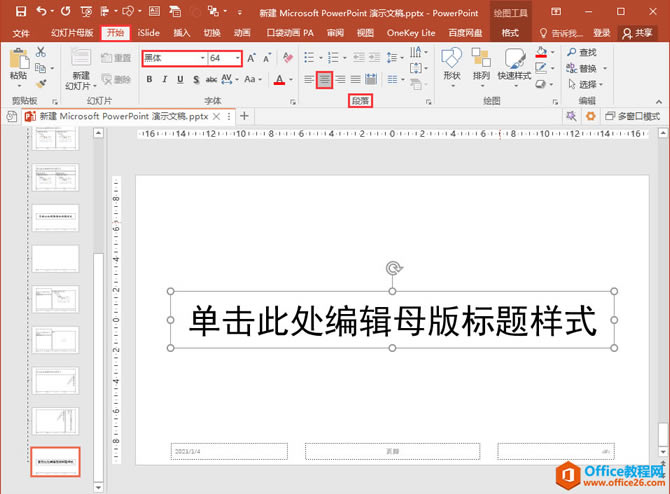The height and width of the screenshot is (494, 670).
Task: Select the last highlighted layout thumbnail
Action: (x=55, y=462)
